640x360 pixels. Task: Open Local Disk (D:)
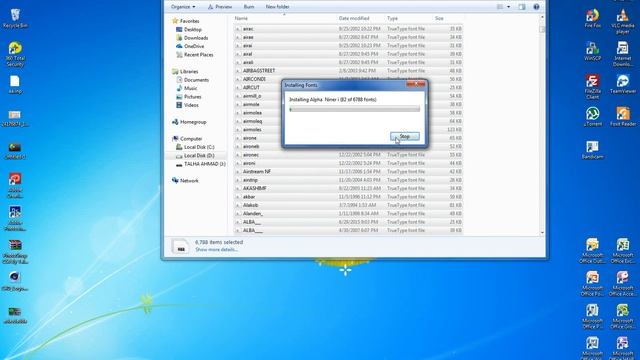coord(199,156)
